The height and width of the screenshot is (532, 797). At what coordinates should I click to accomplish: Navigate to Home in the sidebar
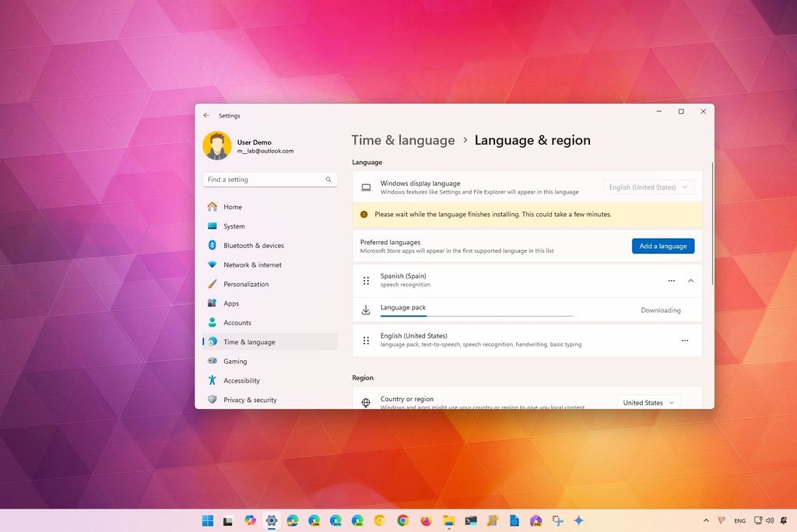(x=233, y=206)
